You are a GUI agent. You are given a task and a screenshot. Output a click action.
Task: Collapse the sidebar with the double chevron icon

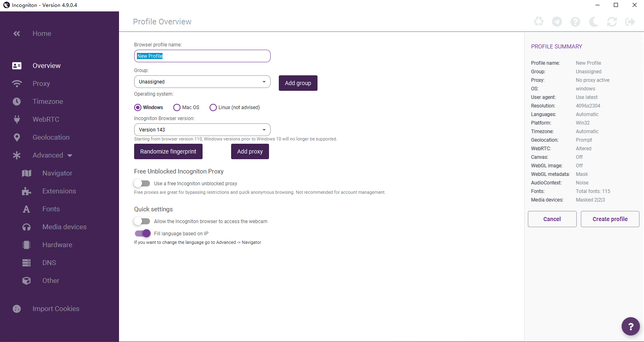pyautogui.click(x=17, y=34)
